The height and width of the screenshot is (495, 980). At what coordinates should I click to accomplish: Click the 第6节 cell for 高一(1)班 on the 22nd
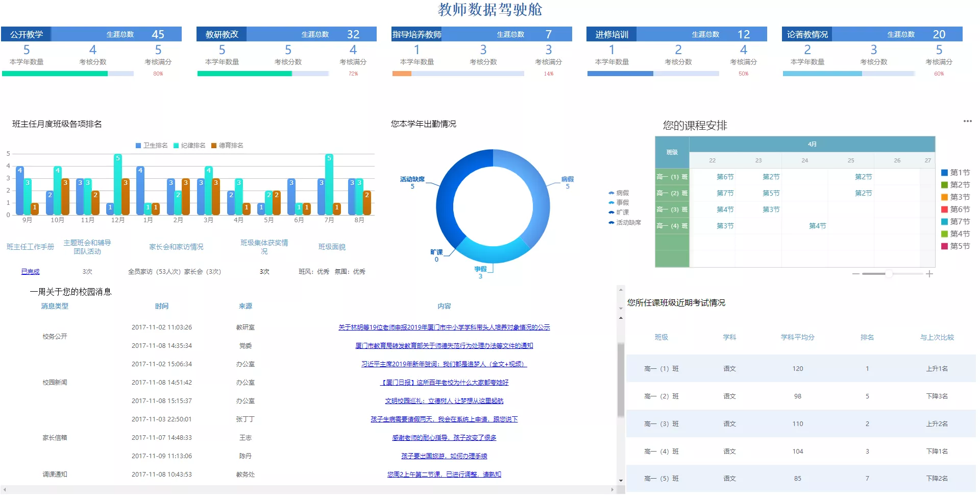[725, 177]
